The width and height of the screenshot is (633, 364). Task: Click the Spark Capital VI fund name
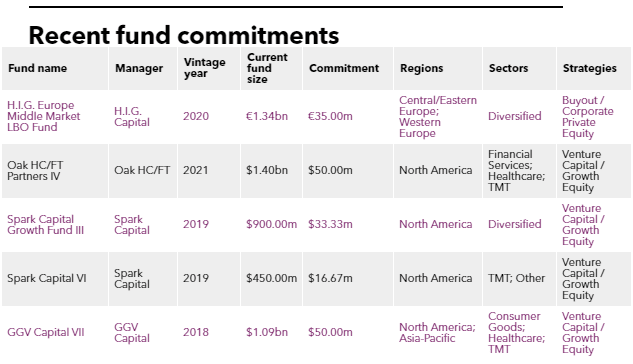point(47,278)
